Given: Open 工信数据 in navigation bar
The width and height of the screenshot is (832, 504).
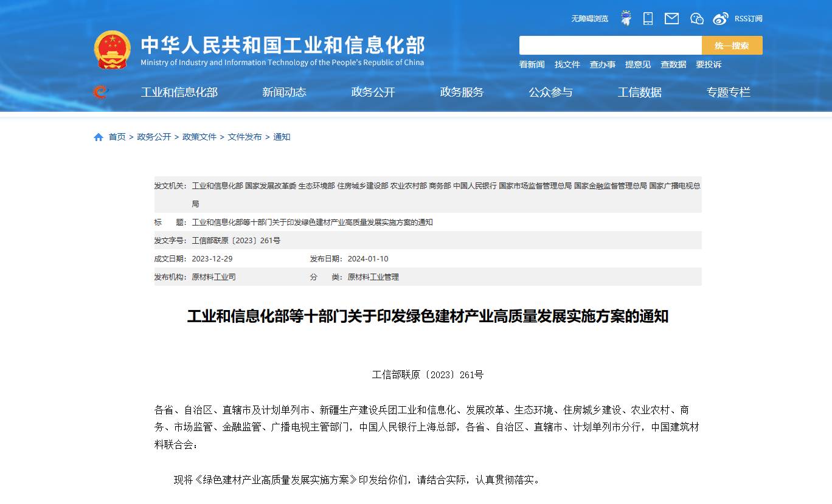Looking at the screenshot, I should click(x=639, y=92).
